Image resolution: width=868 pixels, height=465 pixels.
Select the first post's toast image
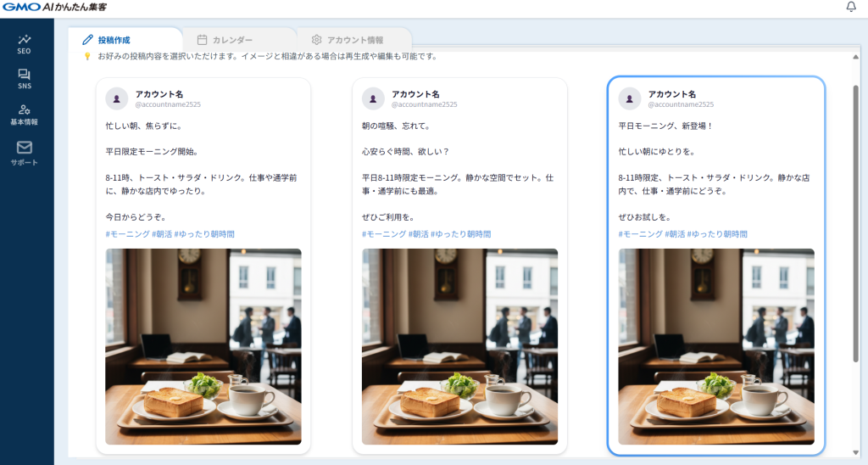point(203,346)
